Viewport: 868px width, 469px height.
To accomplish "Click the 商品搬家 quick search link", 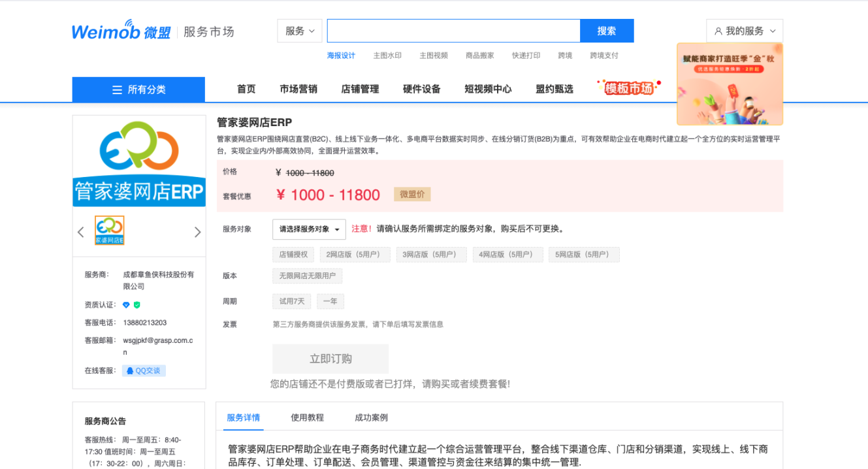I will (480, 56).
